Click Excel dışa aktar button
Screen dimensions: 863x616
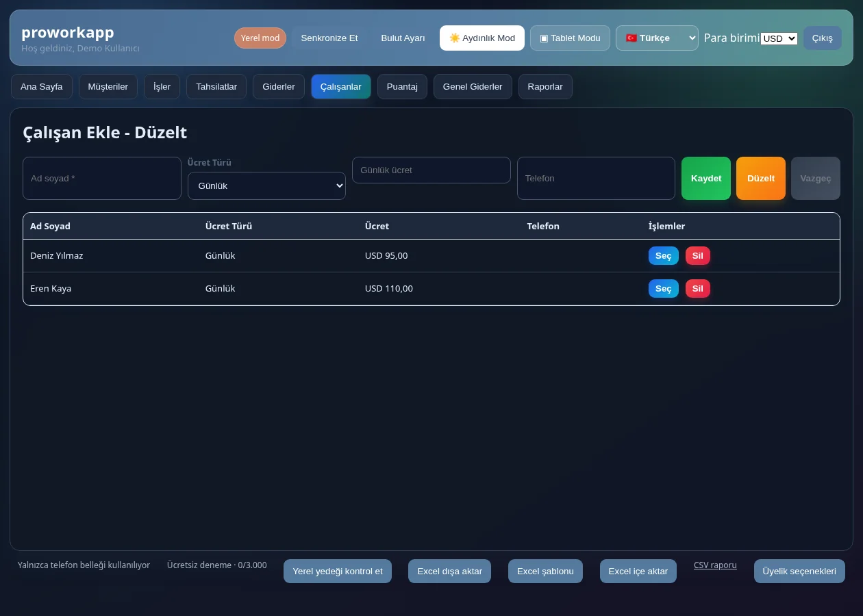pos(450,572)
